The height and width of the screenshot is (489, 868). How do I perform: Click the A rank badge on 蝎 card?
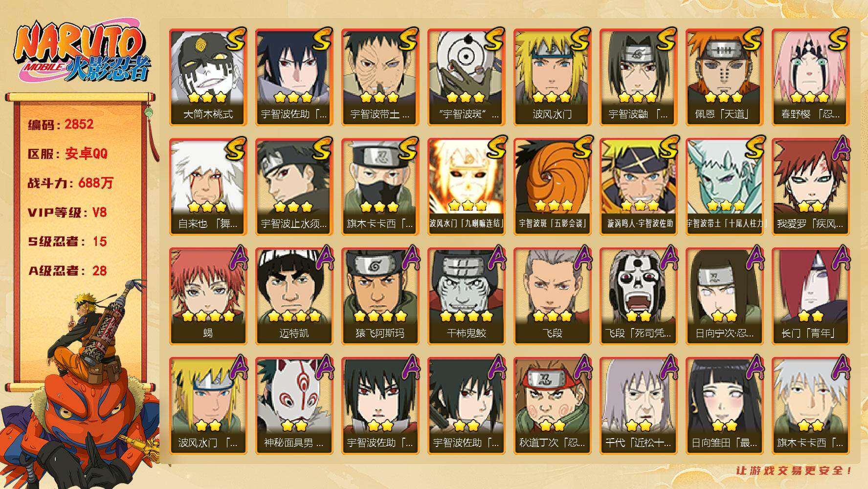(235, 258)
